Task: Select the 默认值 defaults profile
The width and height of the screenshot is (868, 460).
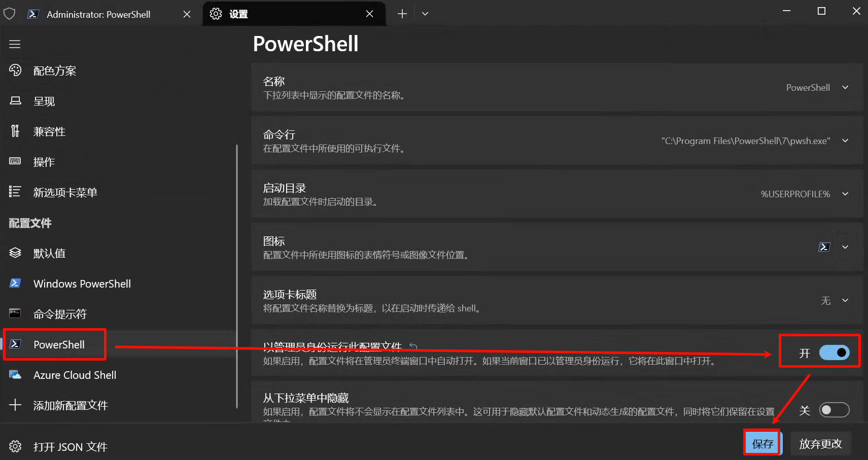Action: pyautogui.click(x=49, y=253)
